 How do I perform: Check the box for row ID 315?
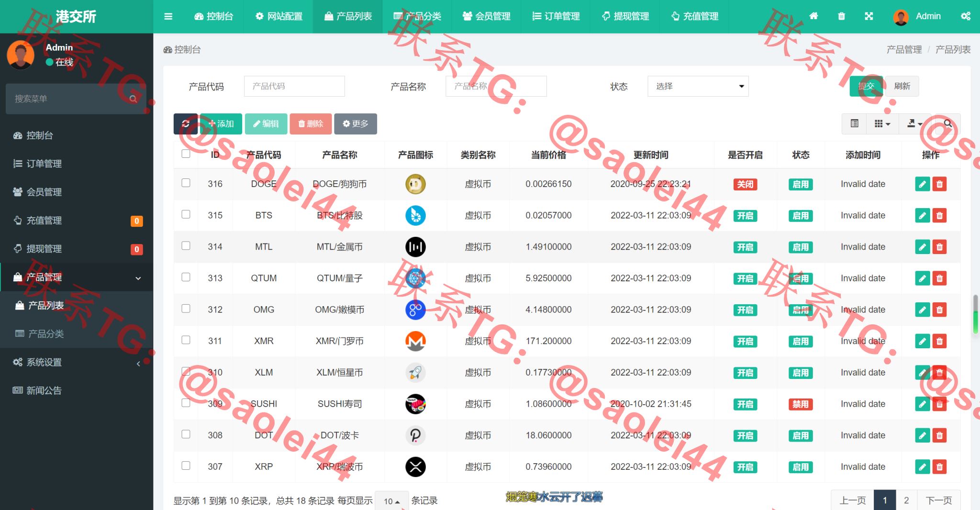tap(186, 214)
